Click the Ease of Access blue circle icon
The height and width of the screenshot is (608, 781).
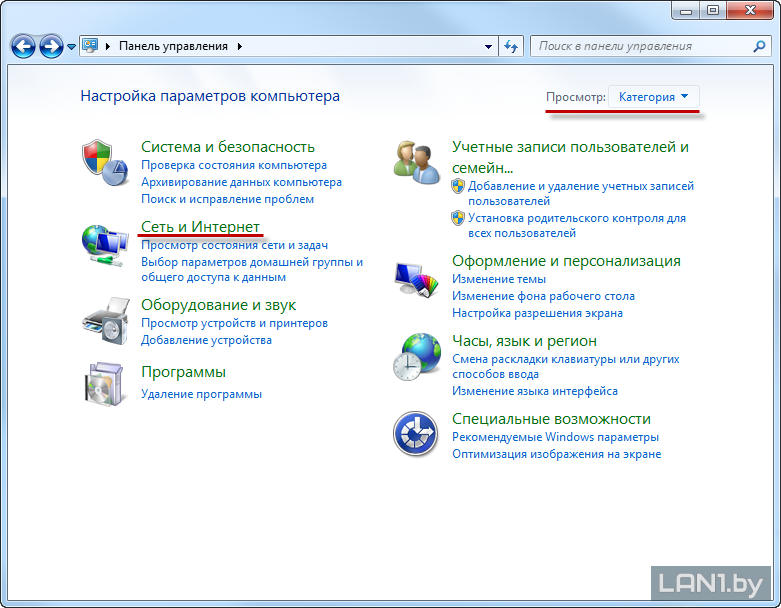pos(416,433)
